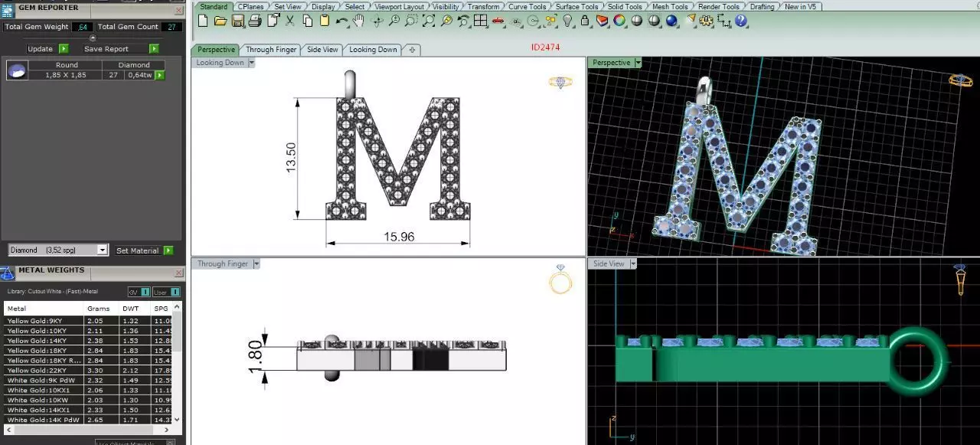Click the blue Help question mark icon
This screenshot has height=445, width=980.
(x=740, y=21)
